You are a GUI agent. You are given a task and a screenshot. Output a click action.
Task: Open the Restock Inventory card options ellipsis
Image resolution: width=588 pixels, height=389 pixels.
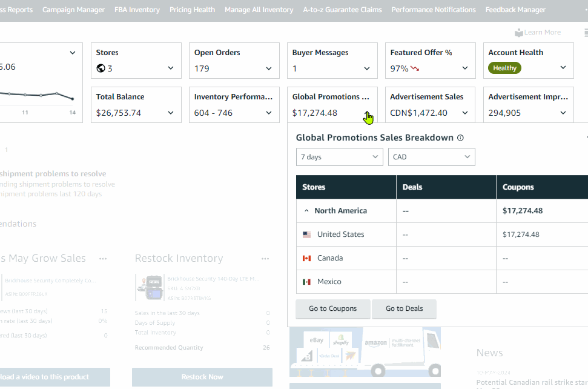[265, 259]
